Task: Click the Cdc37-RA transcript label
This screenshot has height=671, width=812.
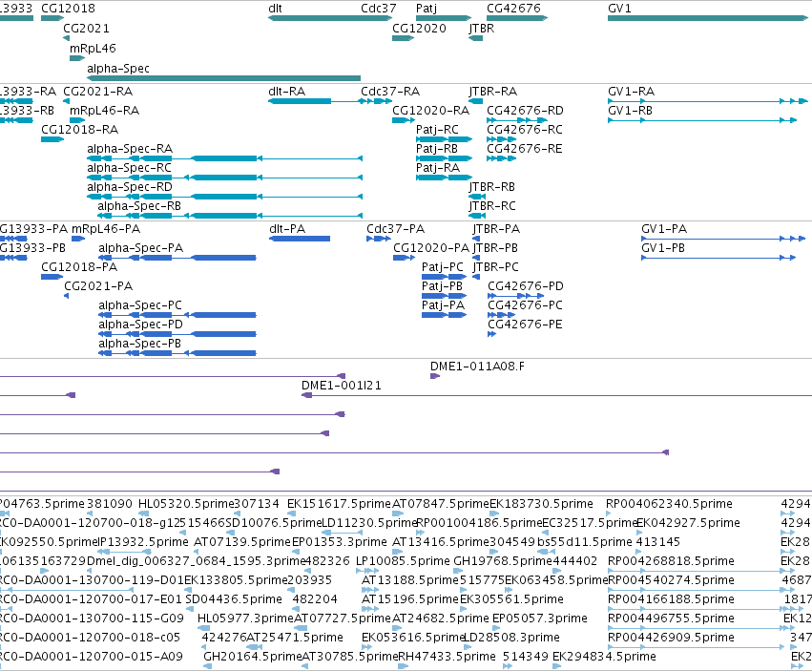Action: 390,92
